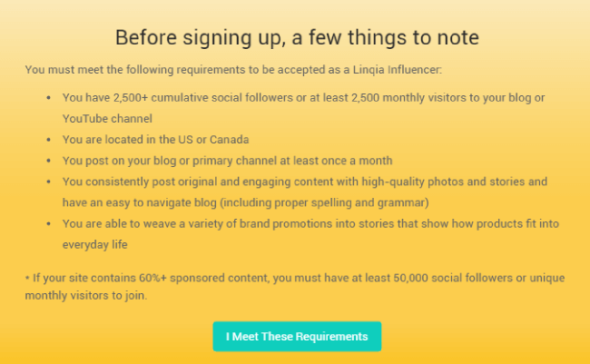The image size is (590, 364).
Task: Click the '50,000 social followers' phrase
Action: click(x=453, y=278)
